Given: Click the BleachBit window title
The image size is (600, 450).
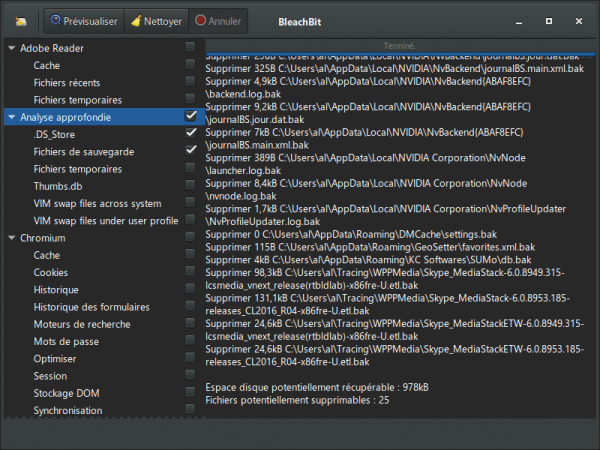Looking at the screenshot, I should [x=300, y=22].
